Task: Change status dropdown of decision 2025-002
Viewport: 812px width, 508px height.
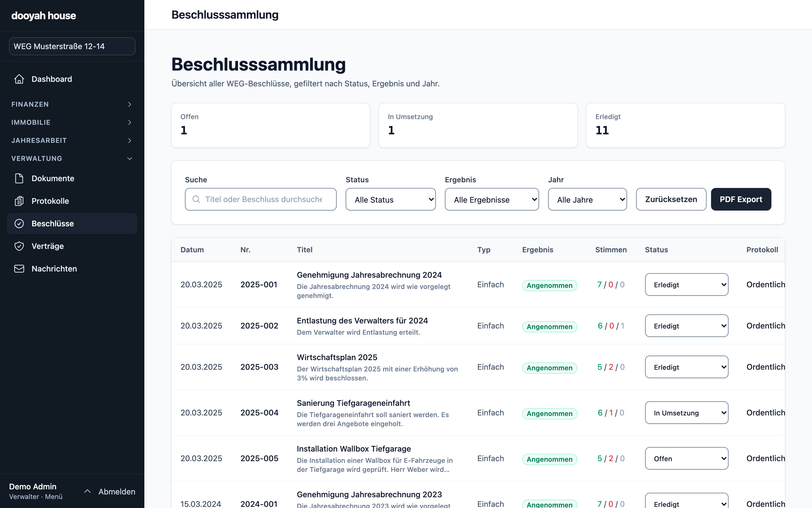Action: click(x=687, y=326)
